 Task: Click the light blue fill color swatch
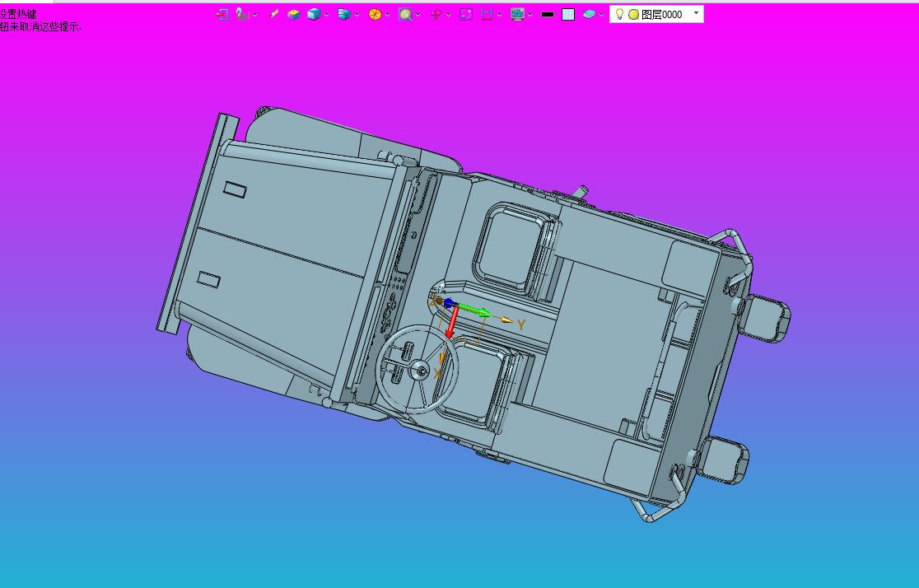point(568,15)
